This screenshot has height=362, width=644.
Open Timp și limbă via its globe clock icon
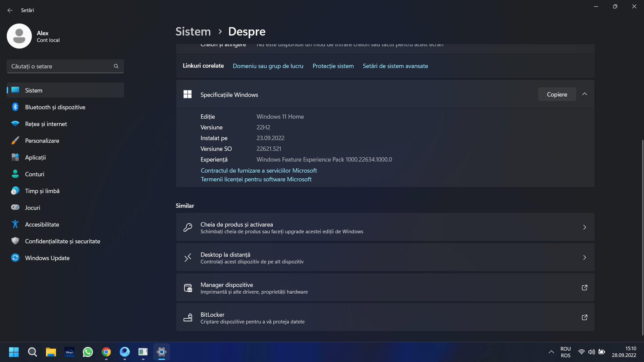15,191
